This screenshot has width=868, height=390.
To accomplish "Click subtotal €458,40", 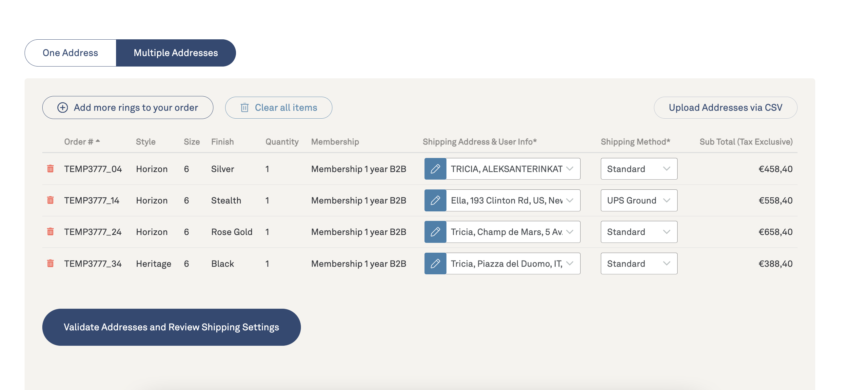I will (775, 169).
